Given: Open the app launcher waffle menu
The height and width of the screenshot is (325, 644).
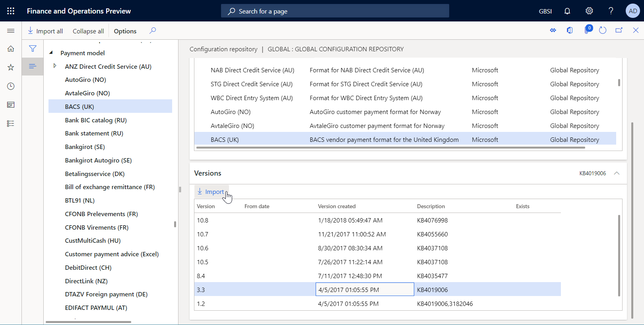Looking at the screenshot, I should [x=11, y=11].
